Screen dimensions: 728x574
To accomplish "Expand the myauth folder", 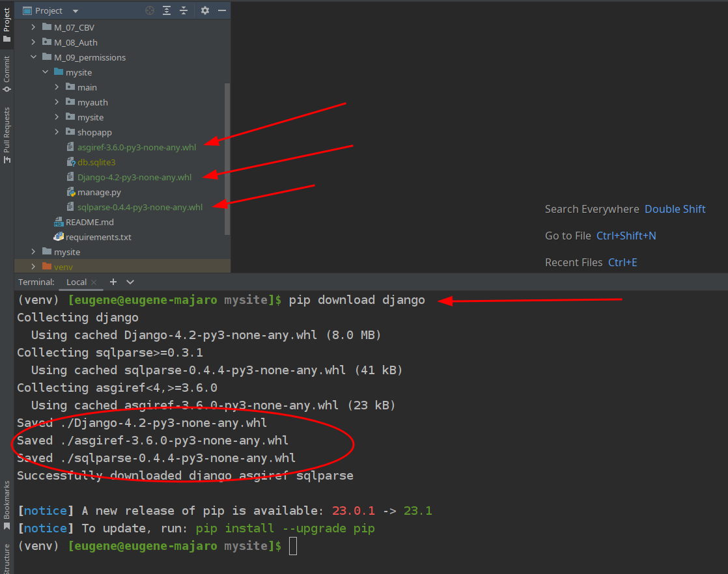I will coord(57,102).
